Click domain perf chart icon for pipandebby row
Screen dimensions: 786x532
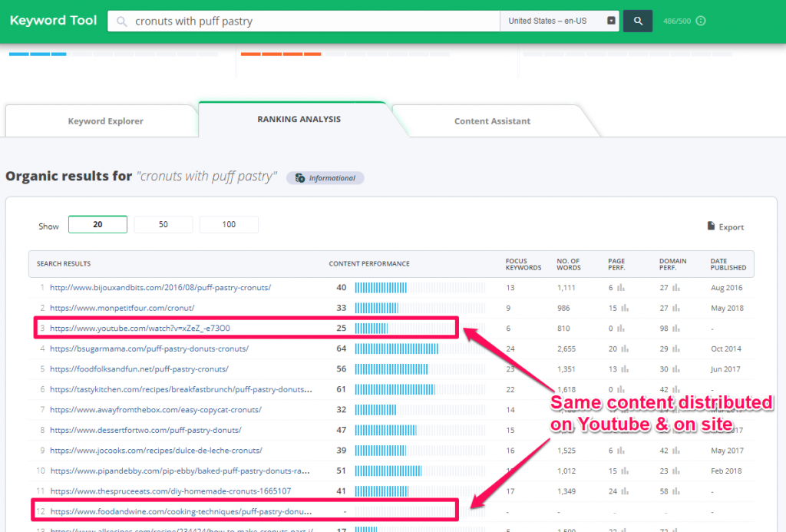[676, 471]
